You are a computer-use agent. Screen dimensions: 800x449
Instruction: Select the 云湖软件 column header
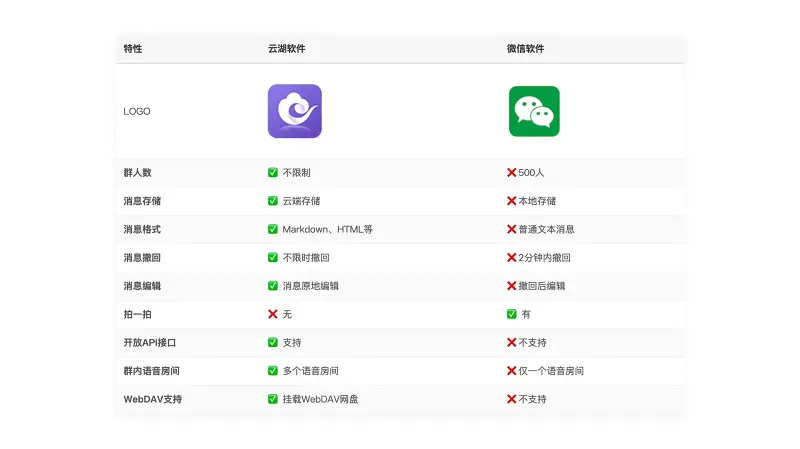point(287,48)
